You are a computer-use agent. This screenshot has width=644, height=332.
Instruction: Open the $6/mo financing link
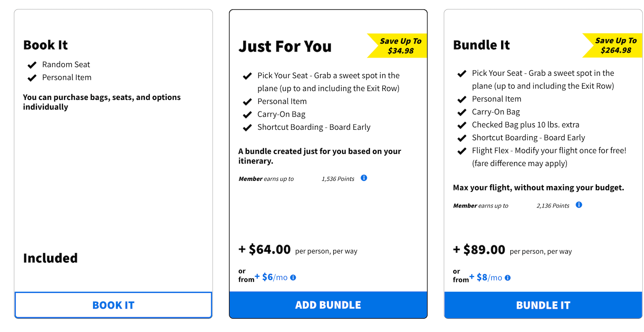click(x=271, y=277)
